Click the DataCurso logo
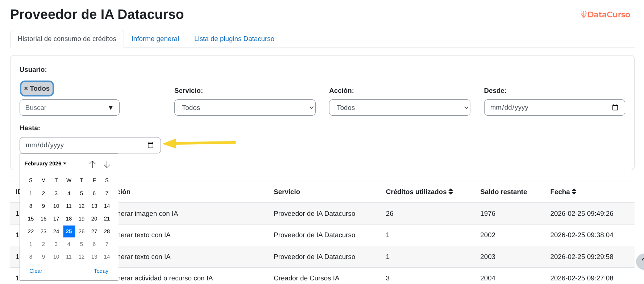Image resolution: width=644 pixels, height=284 pixels. click(605, 15)
